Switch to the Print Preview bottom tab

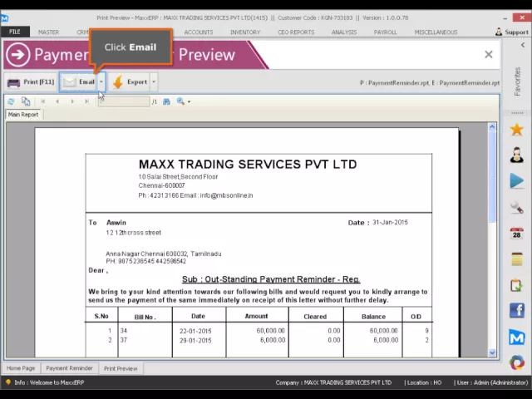pos(121,368)
